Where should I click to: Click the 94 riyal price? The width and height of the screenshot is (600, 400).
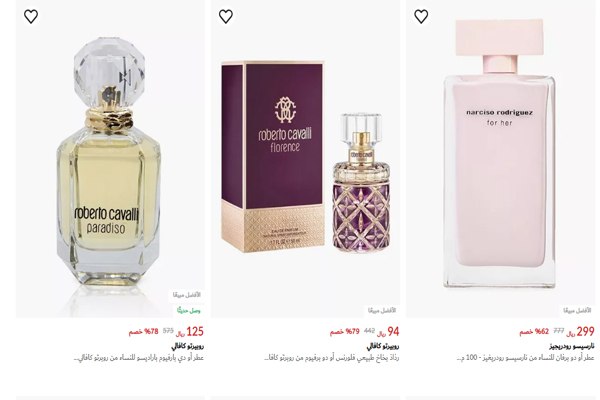(x=388, y=331)
